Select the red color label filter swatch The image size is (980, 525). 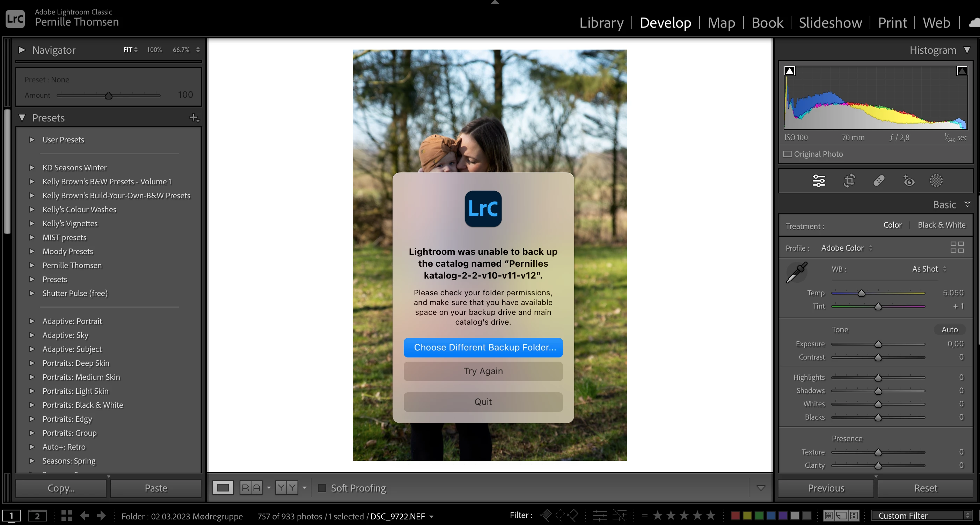point(736,516)
